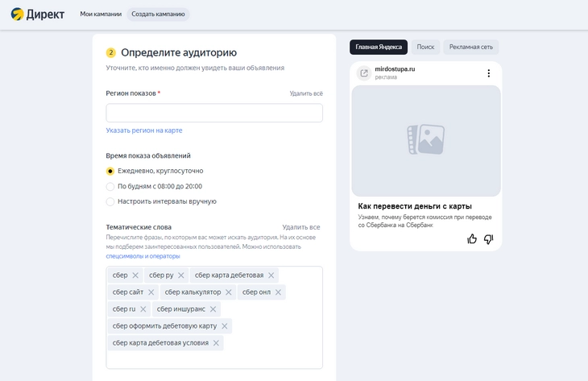Switch to the 'Поиск' preview tab
Image resolution: width=588 pixels, height=381 pixels.
(425, 48)
